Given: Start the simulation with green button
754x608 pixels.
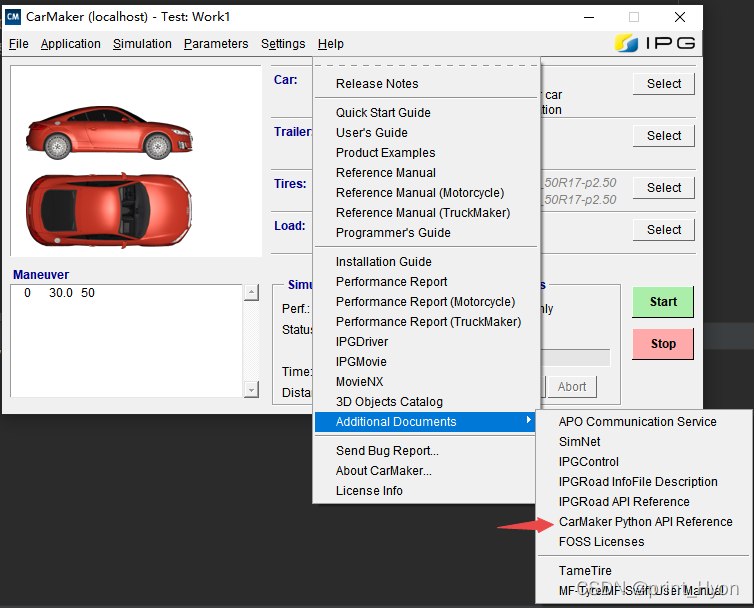Looking at the screenshot, I should click(x=663, y=302).
